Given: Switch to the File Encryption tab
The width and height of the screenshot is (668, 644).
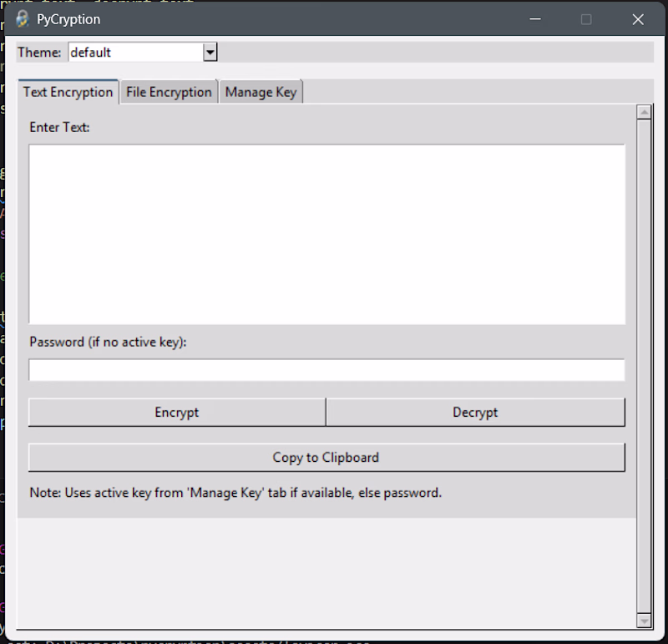Looking at the screenshot, I should pos(170,92).
